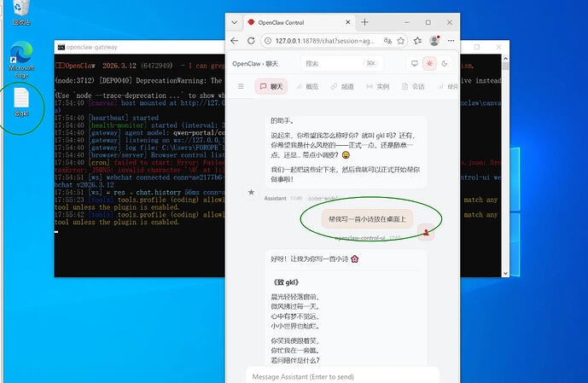Click the reply line 好呀！让我为你写一首小诗
Screen dimensions: 588x383
click(315, 259)
